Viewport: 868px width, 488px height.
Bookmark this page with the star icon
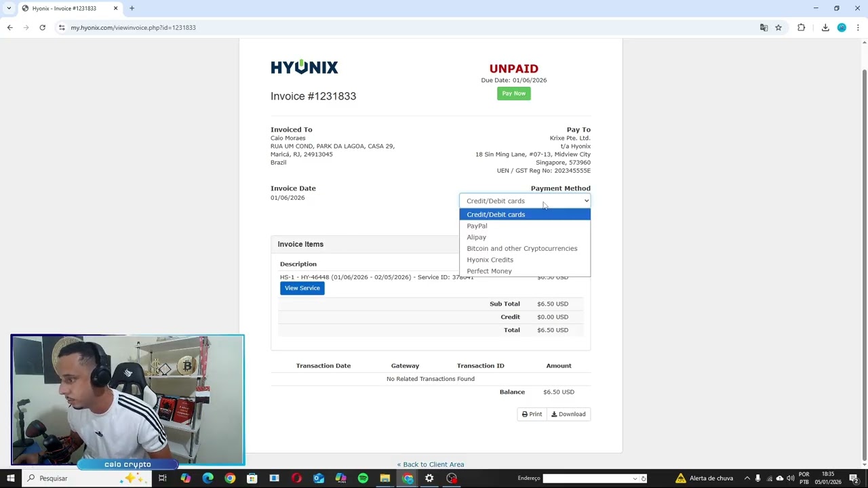click(778, 27)
